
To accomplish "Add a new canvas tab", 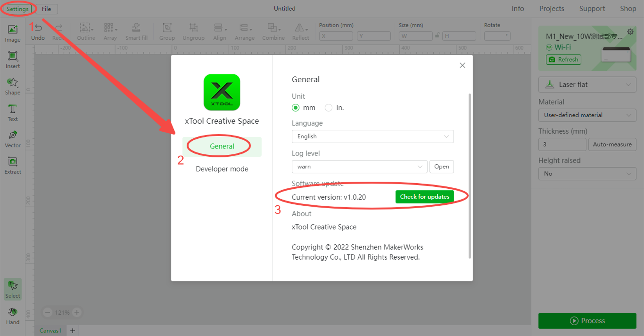I will (72, 331).
